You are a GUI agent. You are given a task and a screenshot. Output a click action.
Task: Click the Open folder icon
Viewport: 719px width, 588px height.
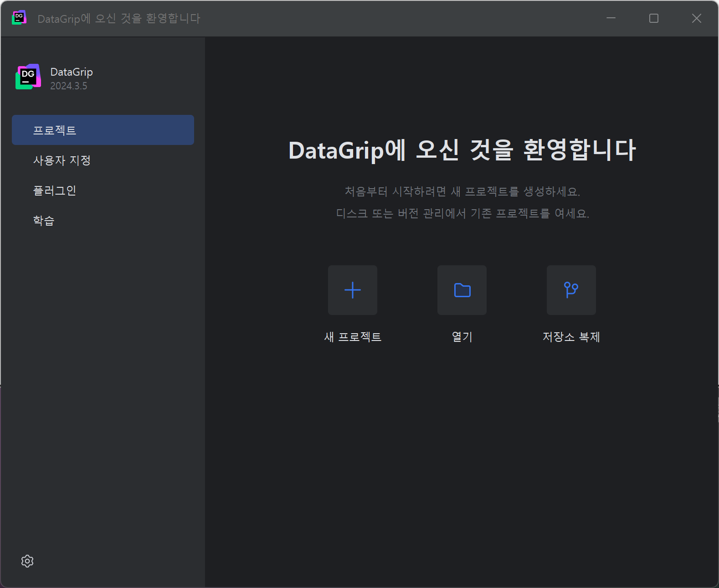(x=462, y=290)
